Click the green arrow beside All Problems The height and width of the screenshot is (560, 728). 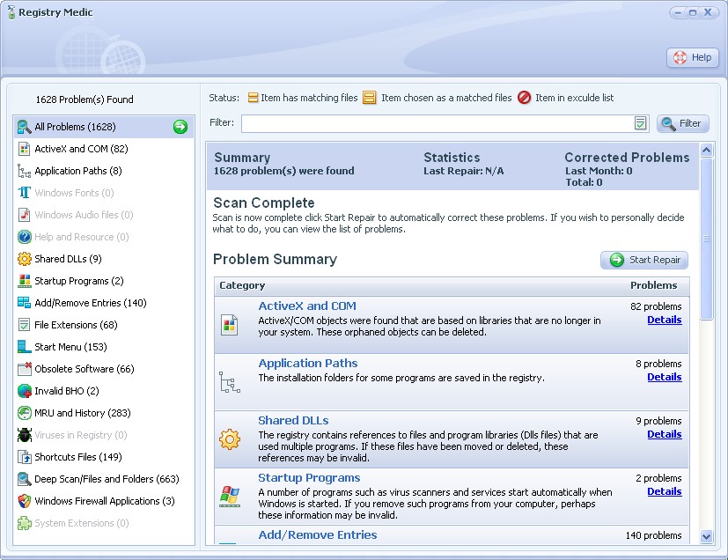coord(180,127)
